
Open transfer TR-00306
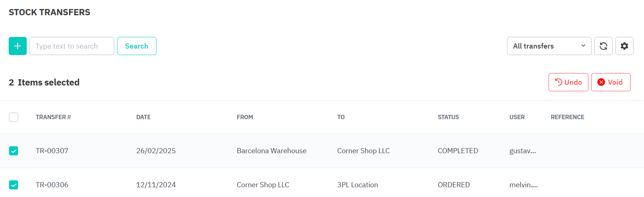click(x=52, y=185)
